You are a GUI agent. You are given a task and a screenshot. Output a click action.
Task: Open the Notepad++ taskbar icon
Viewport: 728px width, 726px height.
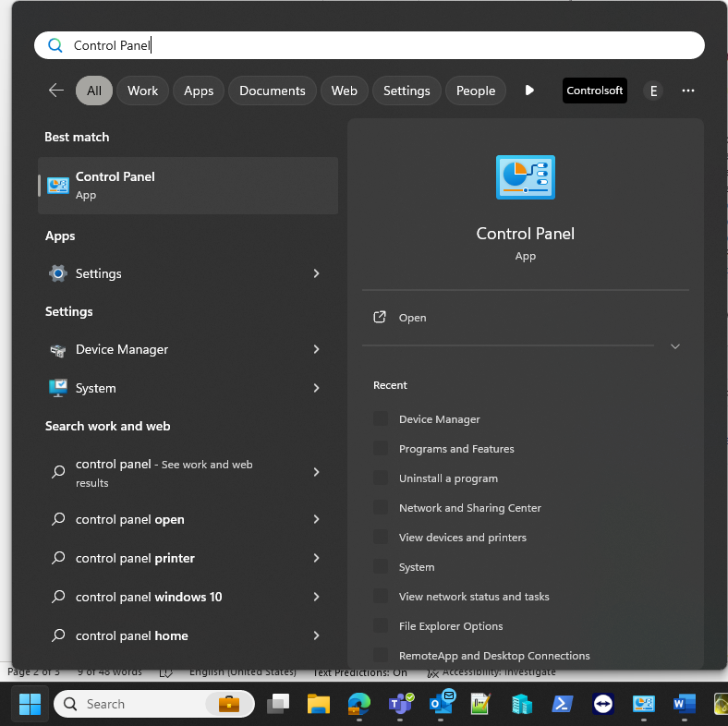point(480,704)
